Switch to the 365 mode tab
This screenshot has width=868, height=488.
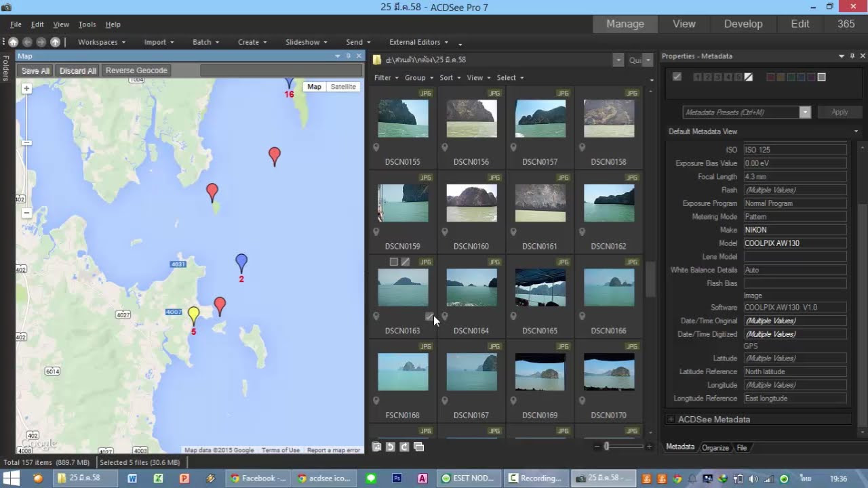(846, 24)
